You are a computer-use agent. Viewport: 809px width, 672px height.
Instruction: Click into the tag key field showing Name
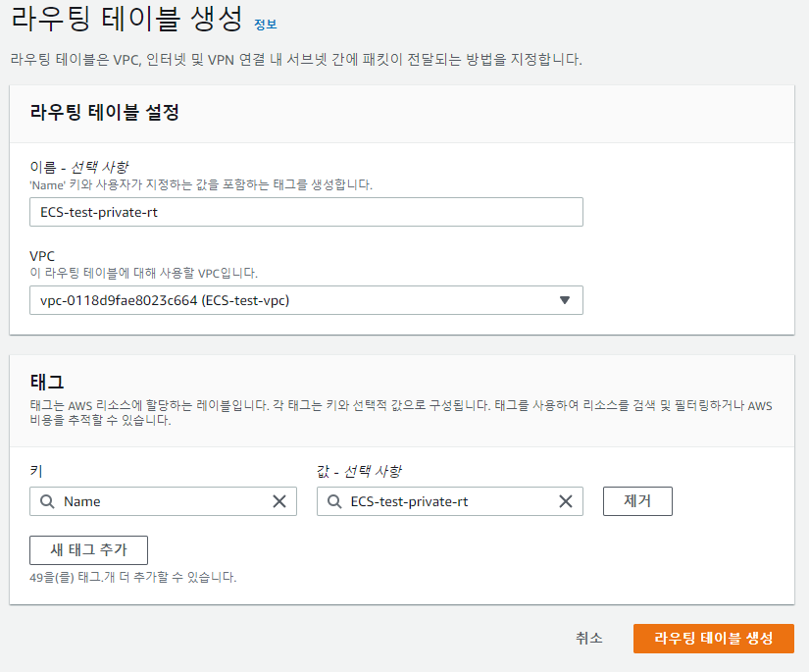click(x=163, y=501)
